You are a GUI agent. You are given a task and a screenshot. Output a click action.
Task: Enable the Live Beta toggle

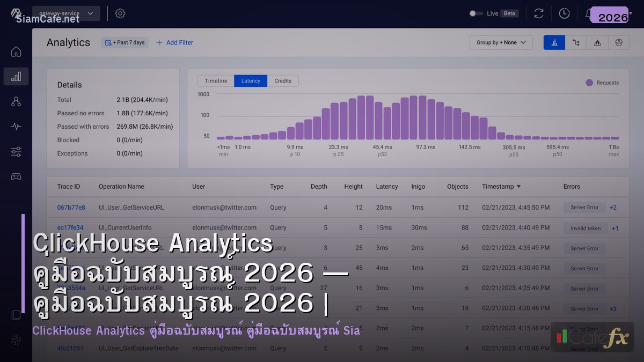(x=475, y=13)
